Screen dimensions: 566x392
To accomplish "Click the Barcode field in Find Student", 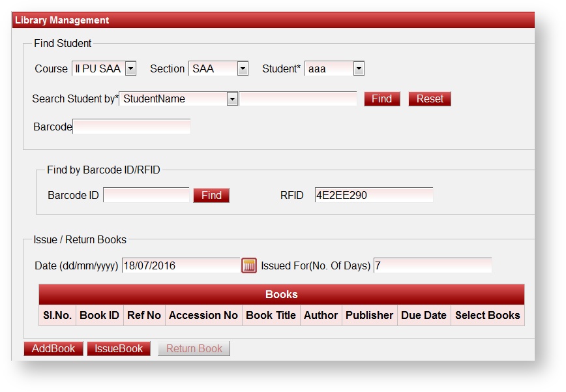I will tap(132, 127).
